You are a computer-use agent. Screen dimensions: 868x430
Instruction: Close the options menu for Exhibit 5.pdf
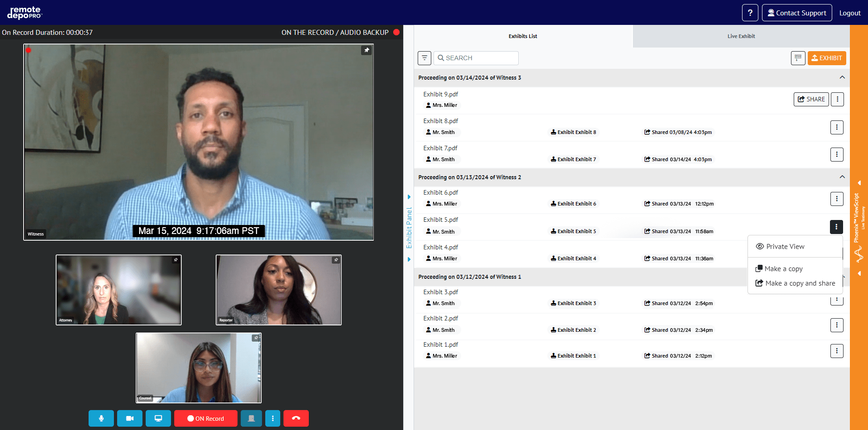coord(836,227)
